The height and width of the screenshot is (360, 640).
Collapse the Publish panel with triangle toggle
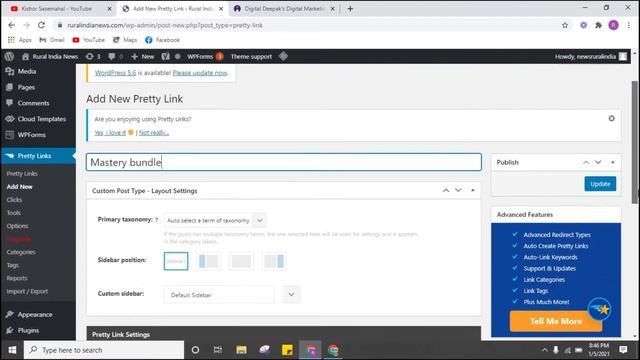click(x=613, y=162)
